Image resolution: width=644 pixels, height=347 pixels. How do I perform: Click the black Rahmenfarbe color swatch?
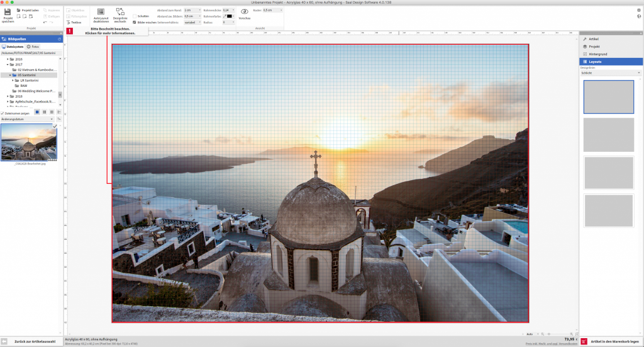(228, 16)
